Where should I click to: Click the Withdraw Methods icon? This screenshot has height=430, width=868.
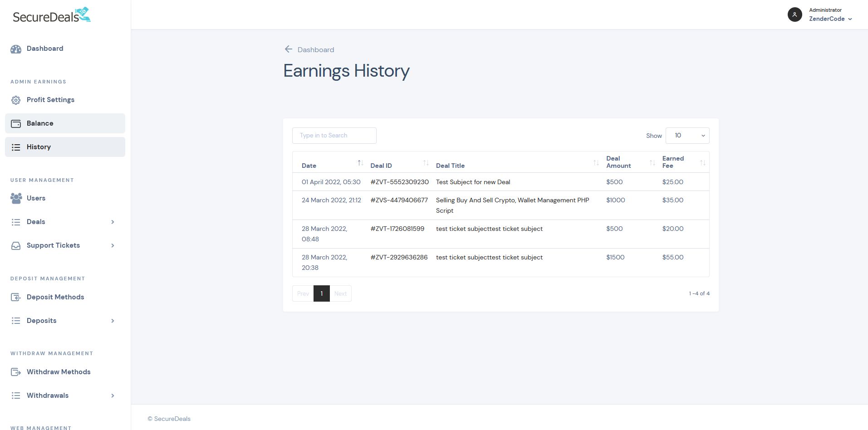(x=16, y=372)
